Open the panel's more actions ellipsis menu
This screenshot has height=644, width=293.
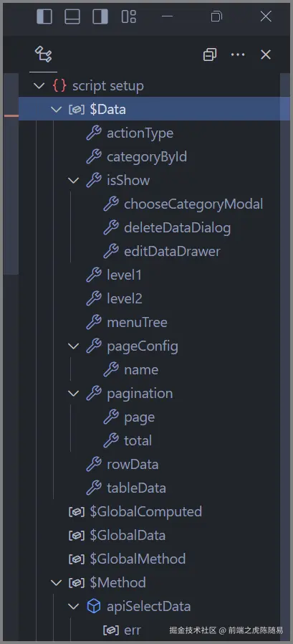coord(238,55)
